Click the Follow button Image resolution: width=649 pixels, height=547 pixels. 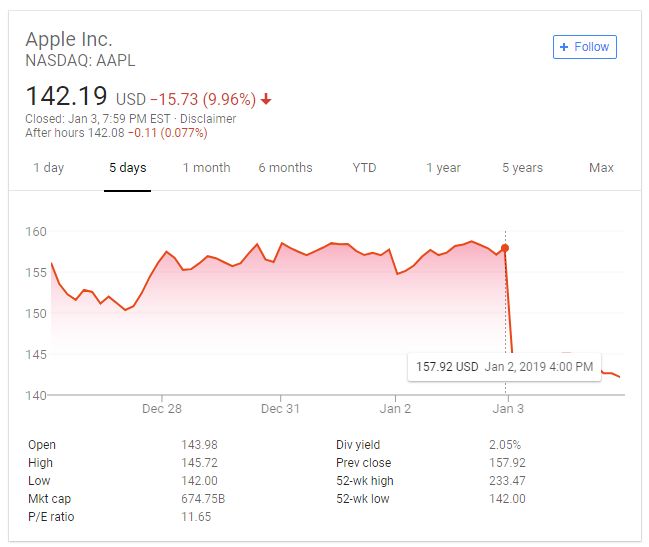585,47
